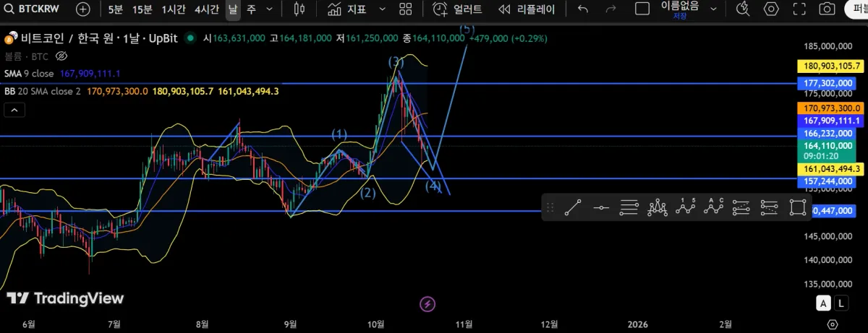
Task: Switch to the 5분 timeframe
Action: (x=116, y=9)
